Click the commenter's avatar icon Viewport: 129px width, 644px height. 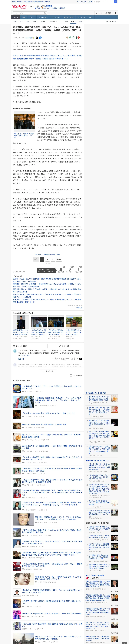click(x=15, y=351)
